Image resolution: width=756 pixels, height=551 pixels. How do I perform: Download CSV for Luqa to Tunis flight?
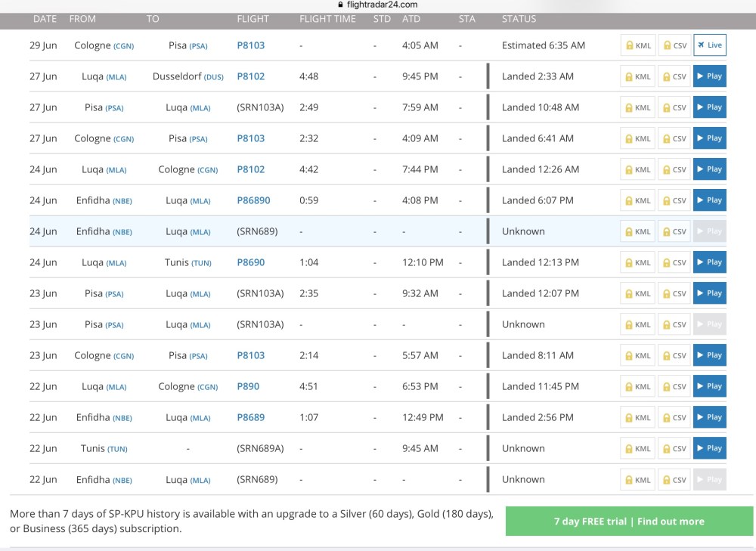[x=674, y=262]
